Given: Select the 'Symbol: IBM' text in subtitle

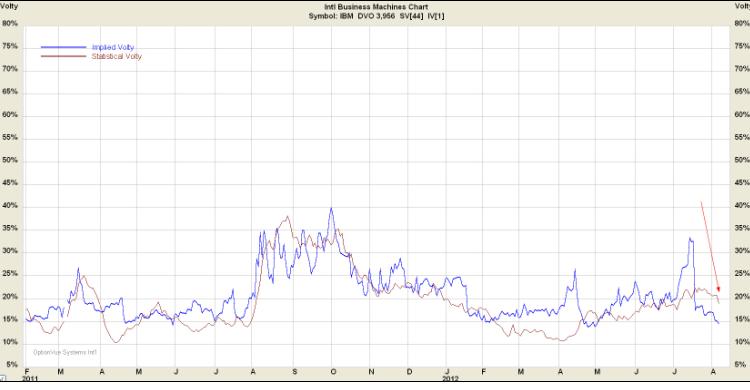Looking at the screenshot, I should (331, 16).
